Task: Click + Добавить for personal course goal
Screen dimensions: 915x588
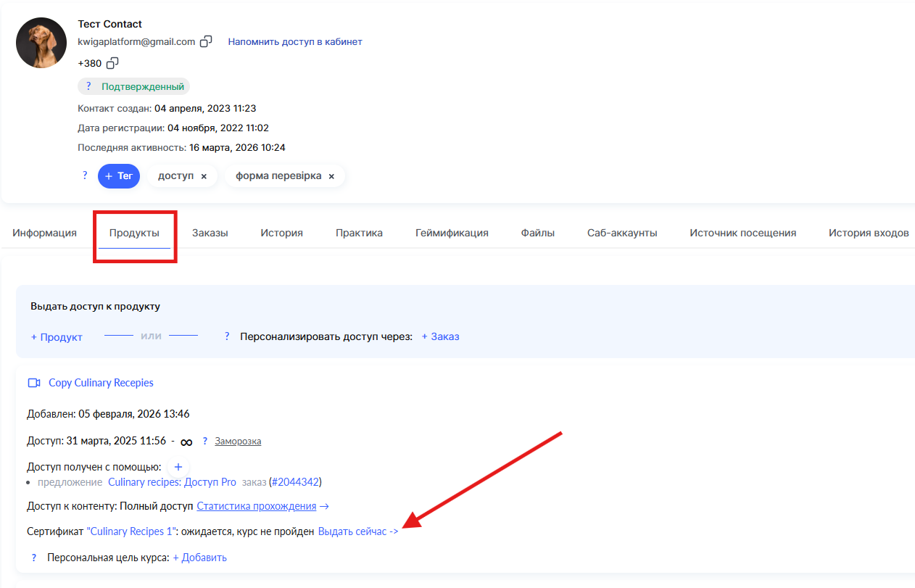Action: [199, 558]
